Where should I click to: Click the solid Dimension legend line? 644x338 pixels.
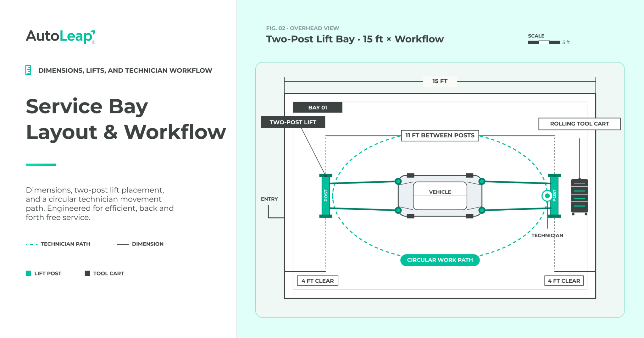[x=123, y=244]
